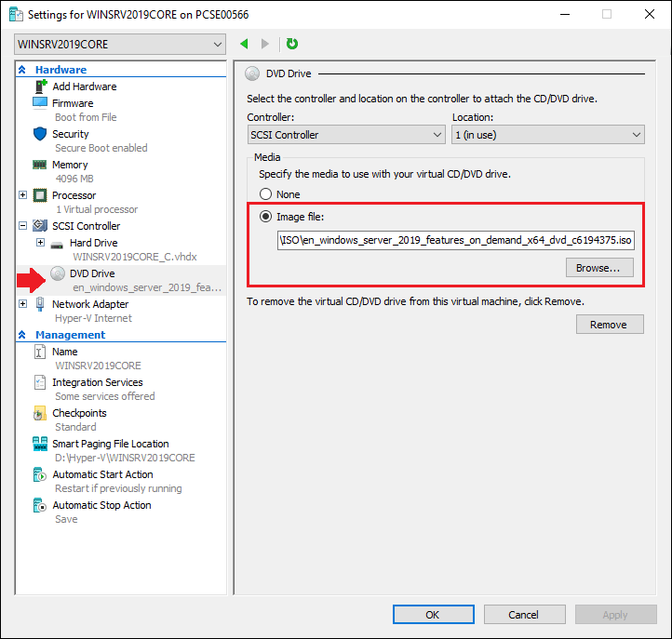
Task: Click the image file path field
Action: pos(455,240)
